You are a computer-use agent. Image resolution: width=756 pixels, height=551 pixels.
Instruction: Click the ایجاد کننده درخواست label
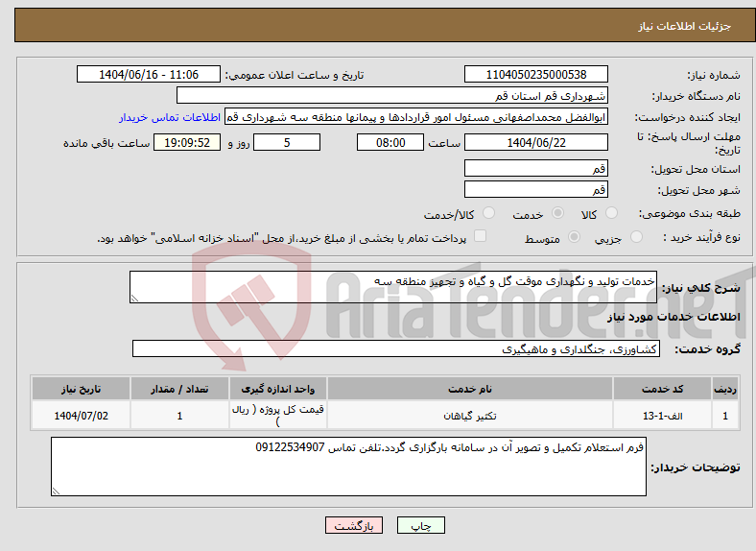[x=687, y=118]
